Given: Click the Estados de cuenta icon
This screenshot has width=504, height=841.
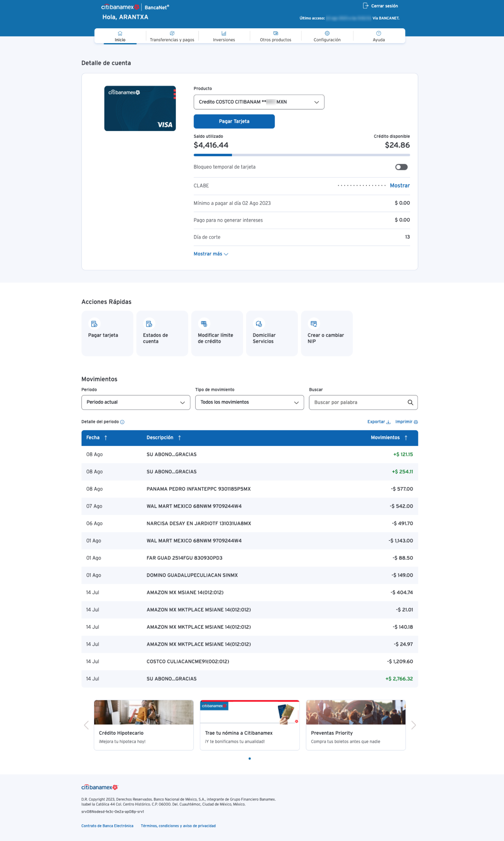Looking at the screenshot, I should coord(149,324).
